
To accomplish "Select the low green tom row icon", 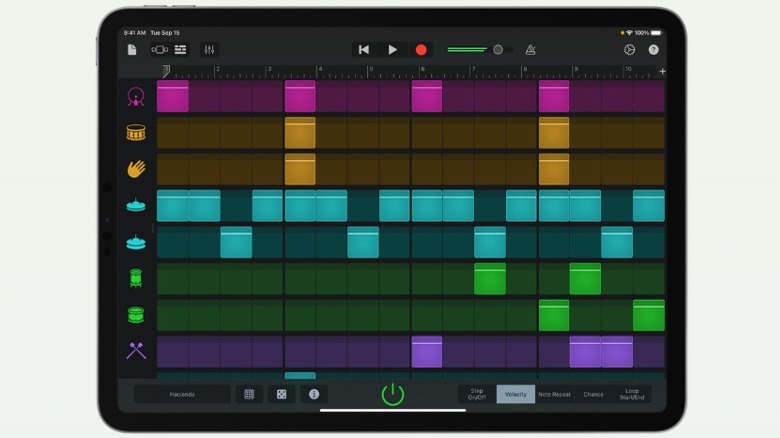I will click(136, 315).
